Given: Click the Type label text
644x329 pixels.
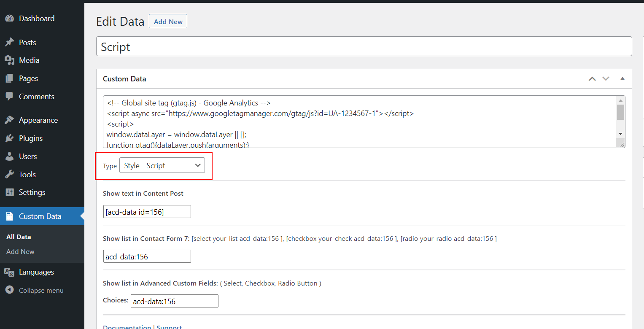Looking at the screenshot, I should click(110, 166).
